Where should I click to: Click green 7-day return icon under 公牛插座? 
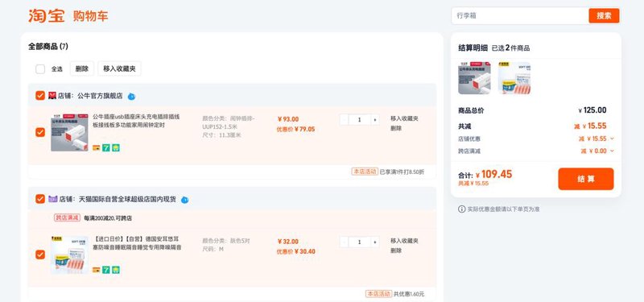[106, 148]
